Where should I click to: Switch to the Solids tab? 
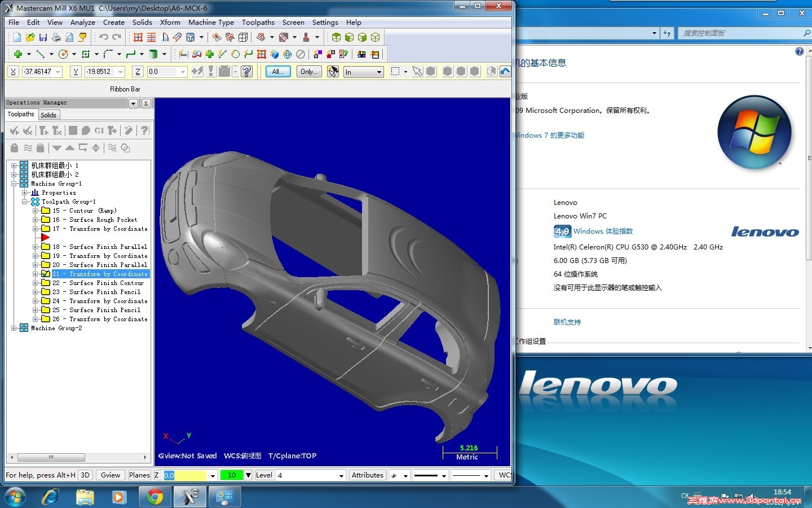(48, 115)
